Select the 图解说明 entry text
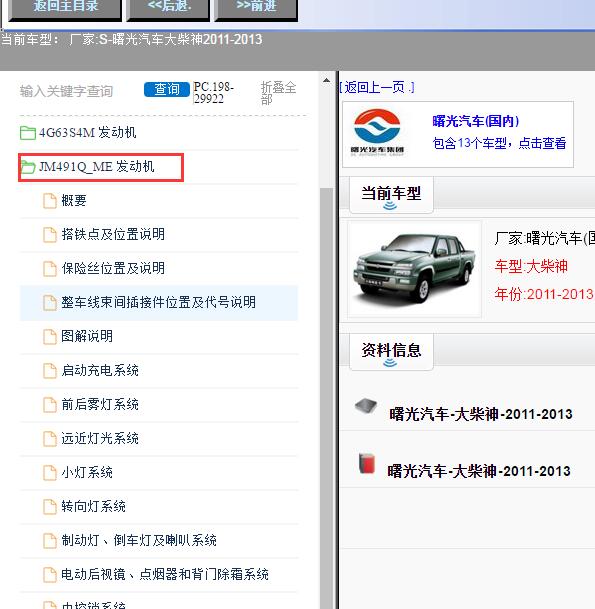 point(87,337)
